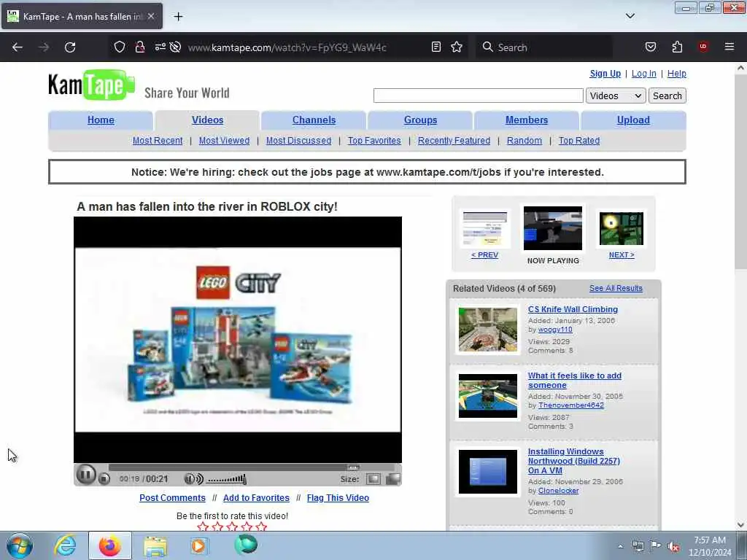Rate the video one star
Screen dimensions: 747x560
(x=203, y=526)
